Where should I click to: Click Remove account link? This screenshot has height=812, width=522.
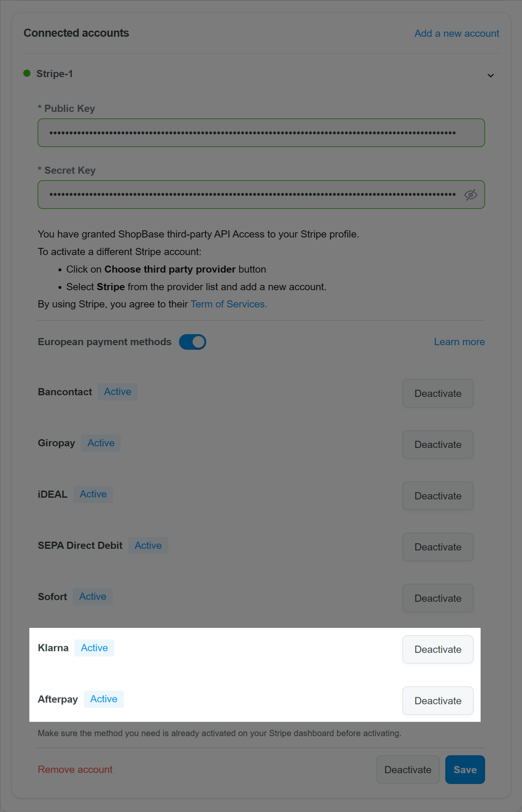(x=75, y=769)
